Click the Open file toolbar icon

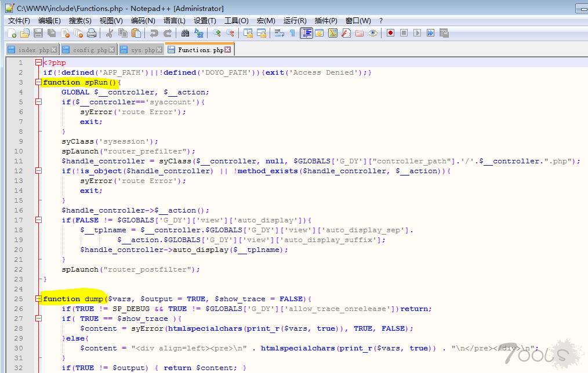pos(25,34)
